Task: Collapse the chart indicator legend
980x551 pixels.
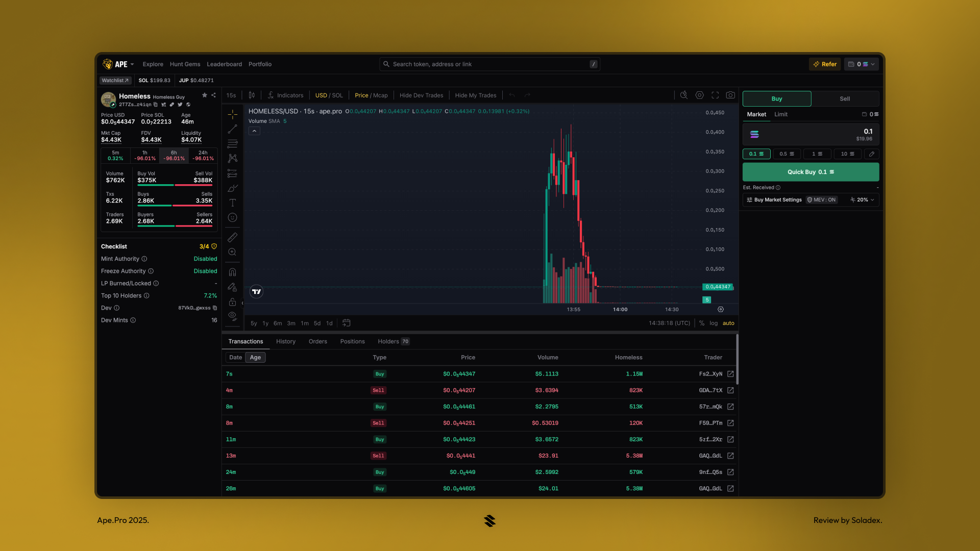Action: (x=254, y=131)
